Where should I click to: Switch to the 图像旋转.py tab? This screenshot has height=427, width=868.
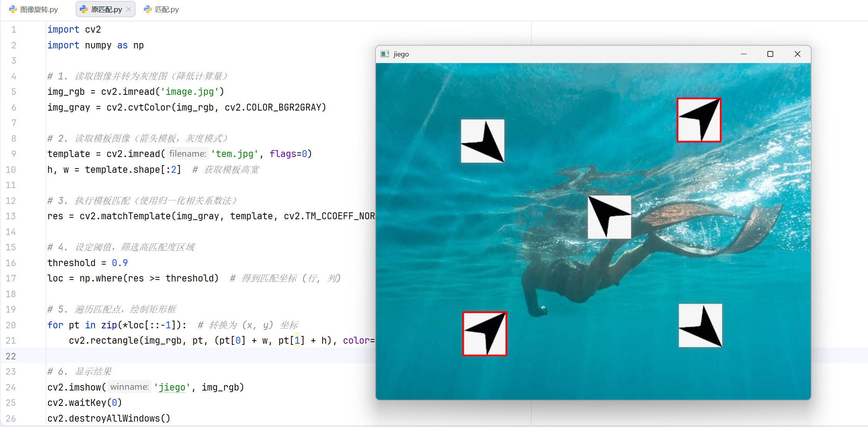pyautogui.click(x=39, y=10)
